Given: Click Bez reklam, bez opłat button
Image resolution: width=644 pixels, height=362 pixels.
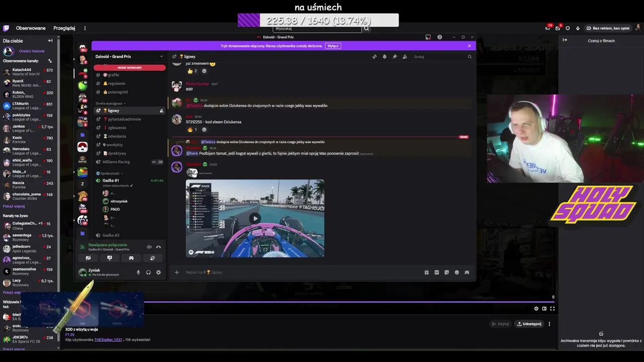Looking at the screenshot, I should pos(607,28).
